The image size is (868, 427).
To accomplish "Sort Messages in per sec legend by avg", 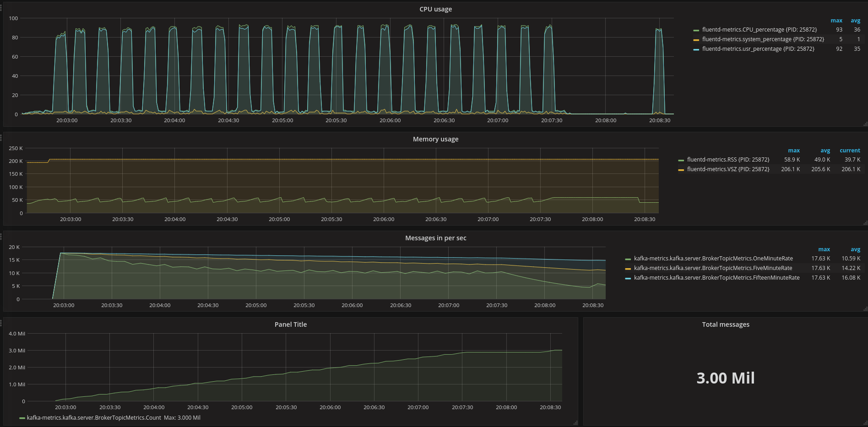I will pos(856,249).
